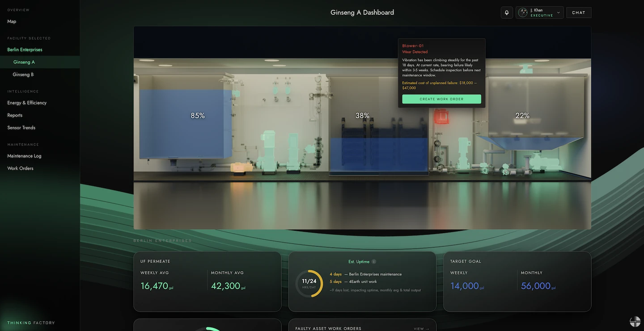Expand the J. Khan account dropdown arrow
The width and height of the screenshot is (644, 331).
[x=558, y=13]
